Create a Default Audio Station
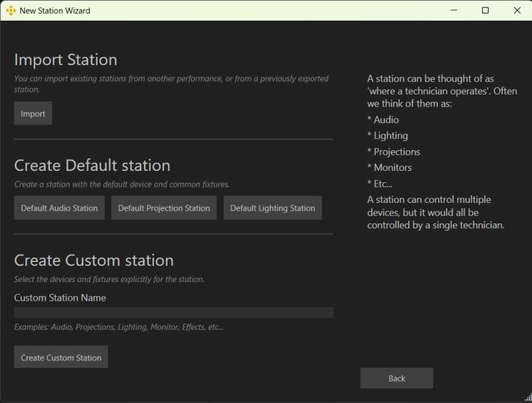The width and height of the screenshot is (532, 403). pos(59,207)
